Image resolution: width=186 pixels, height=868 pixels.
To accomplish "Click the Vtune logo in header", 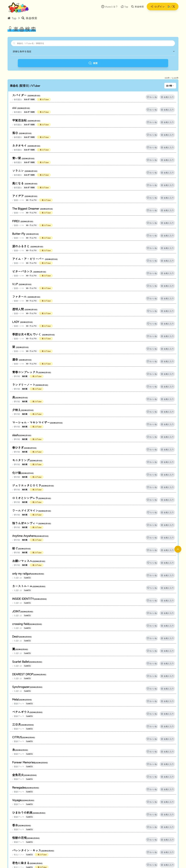I will tap(19, 7).
